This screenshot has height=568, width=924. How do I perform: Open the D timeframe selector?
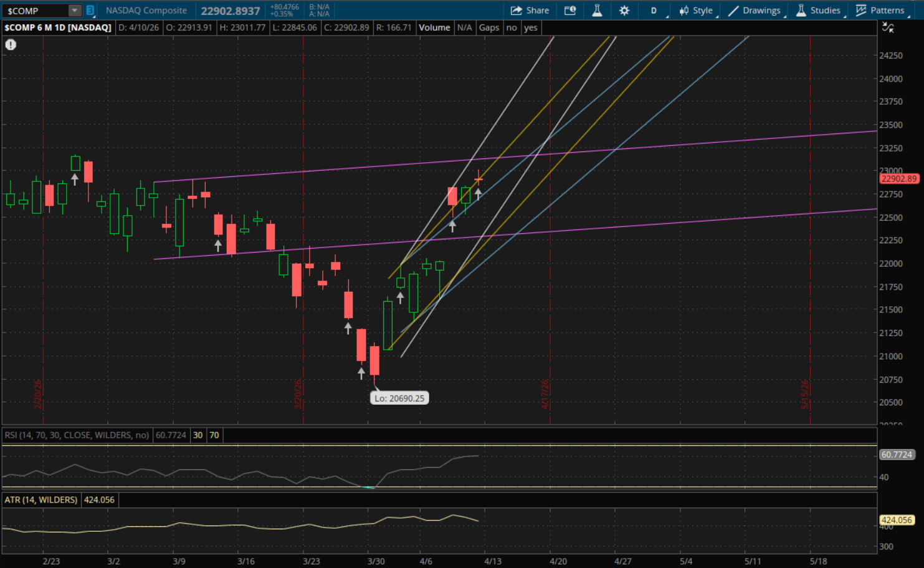point(654,11)
